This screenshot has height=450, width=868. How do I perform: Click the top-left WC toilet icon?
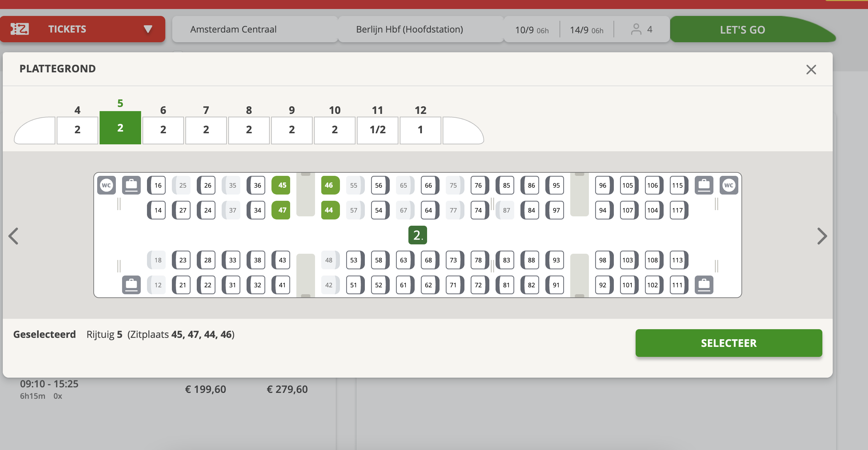[x=106, y=185]
